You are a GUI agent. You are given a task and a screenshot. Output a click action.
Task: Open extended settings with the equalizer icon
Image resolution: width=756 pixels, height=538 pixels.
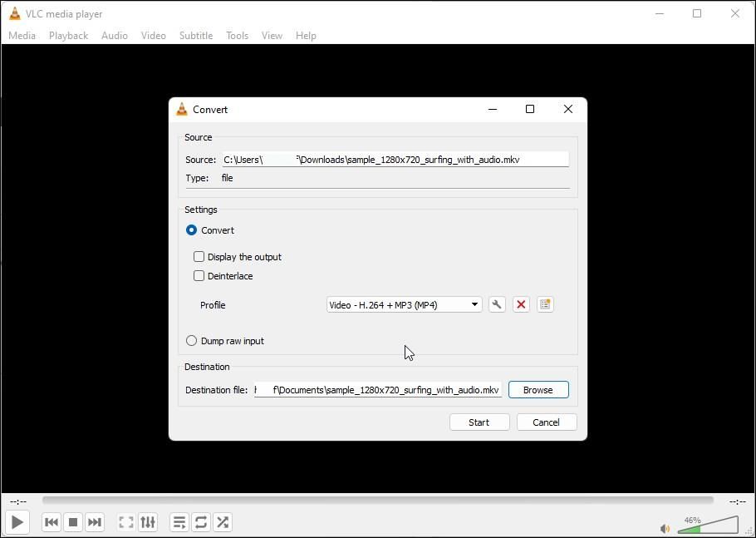[148, 522]
